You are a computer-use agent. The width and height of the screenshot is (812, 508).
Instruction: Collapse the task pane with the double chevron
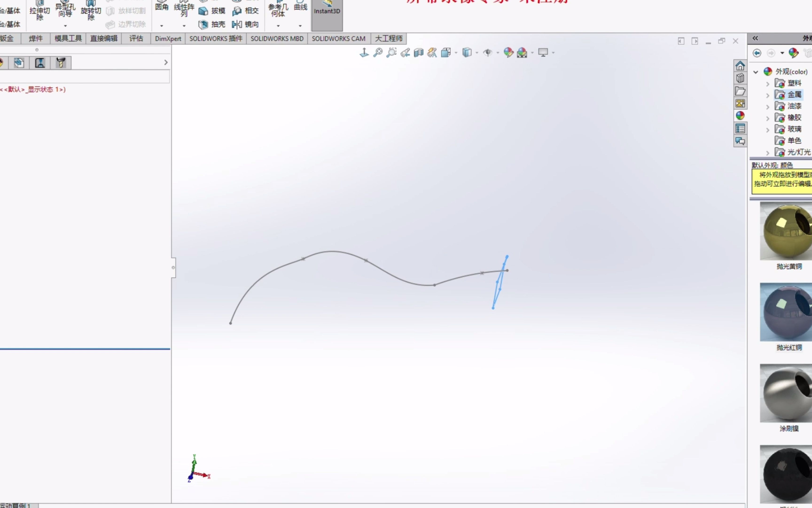[x=755, y=38]
